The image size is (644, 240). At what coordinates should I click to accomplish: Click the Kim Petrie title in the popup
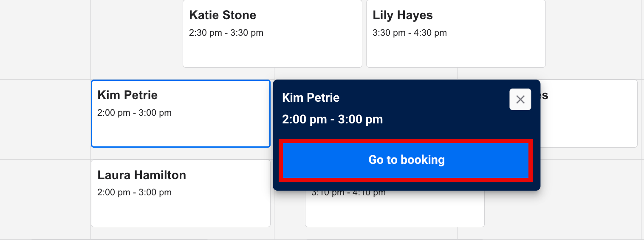[x=311, y=98]
